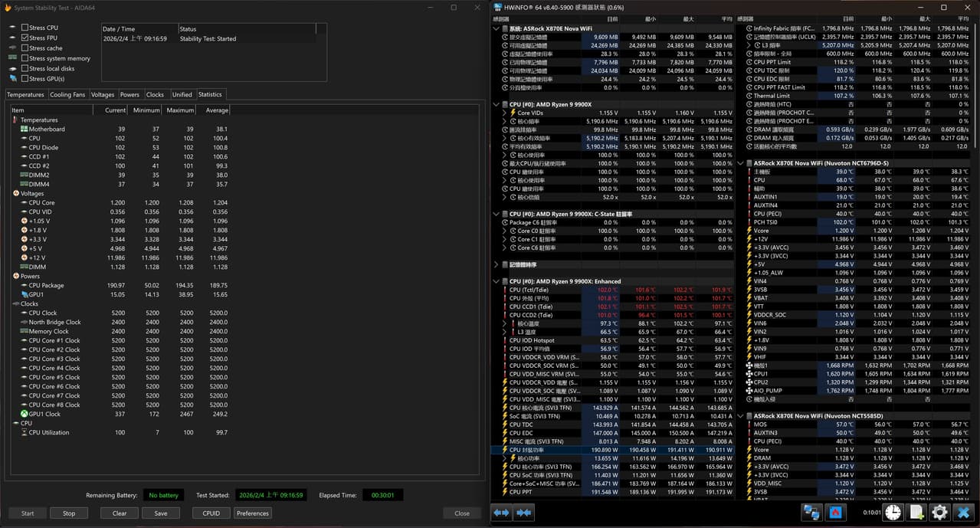Viewport: 980px width, 528px height.
Task: Click the Status column header in log
Action: pyautogui.click(x=246, y=29)
